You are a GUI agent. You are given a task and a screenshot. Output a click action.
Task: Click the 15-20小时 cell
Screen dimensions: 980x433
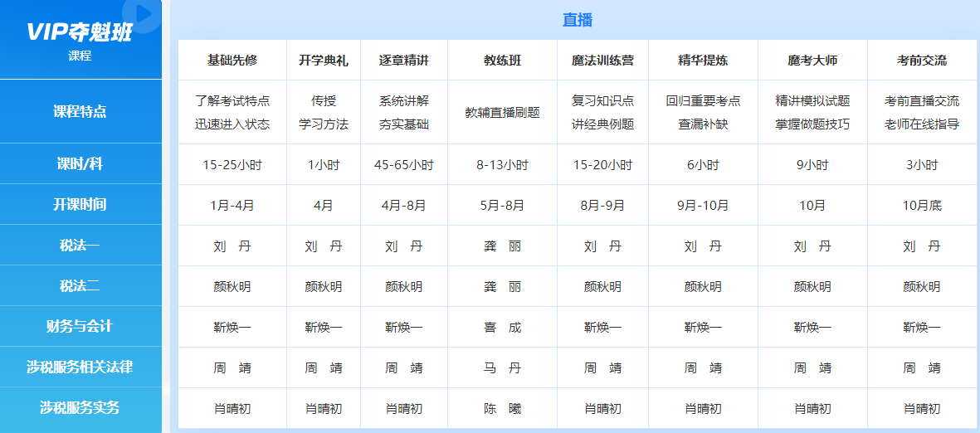point(603,165)
